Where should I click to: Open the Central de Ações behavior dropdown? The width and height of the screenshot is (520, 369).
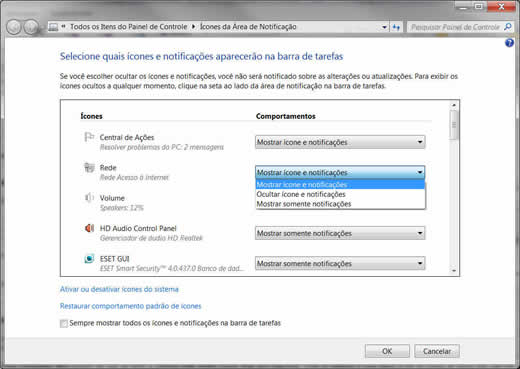coord(340,142)
